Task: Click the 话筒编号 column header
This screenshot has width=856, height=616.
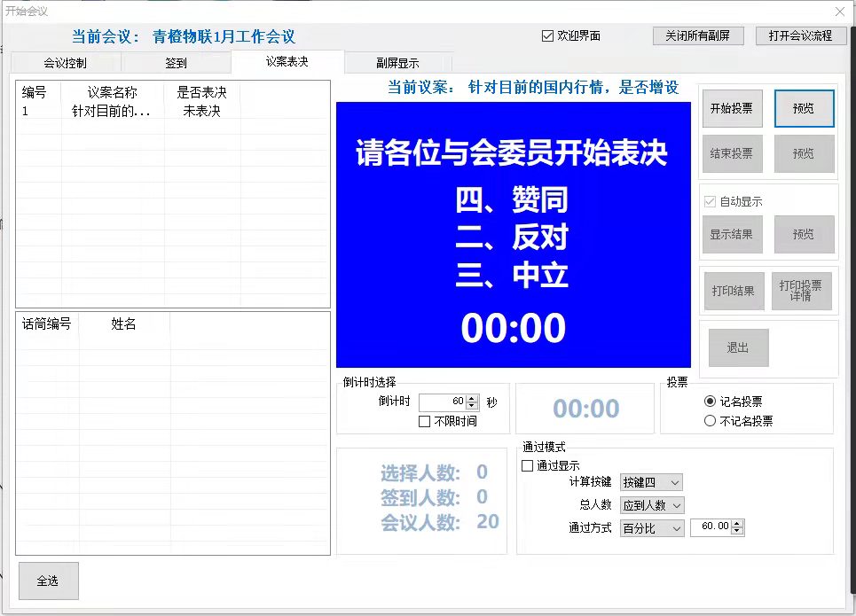Action: [x=46, y=324]
